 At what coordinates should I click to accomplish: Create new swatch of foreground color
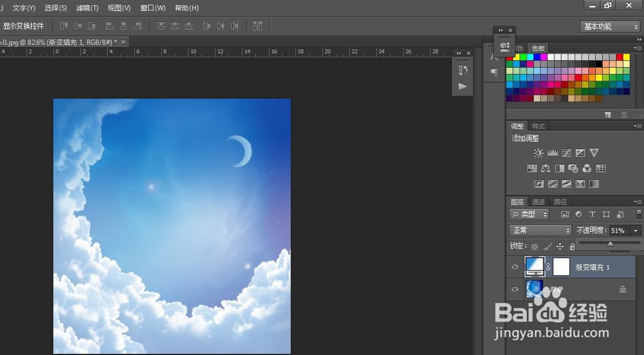pos(609,115)
